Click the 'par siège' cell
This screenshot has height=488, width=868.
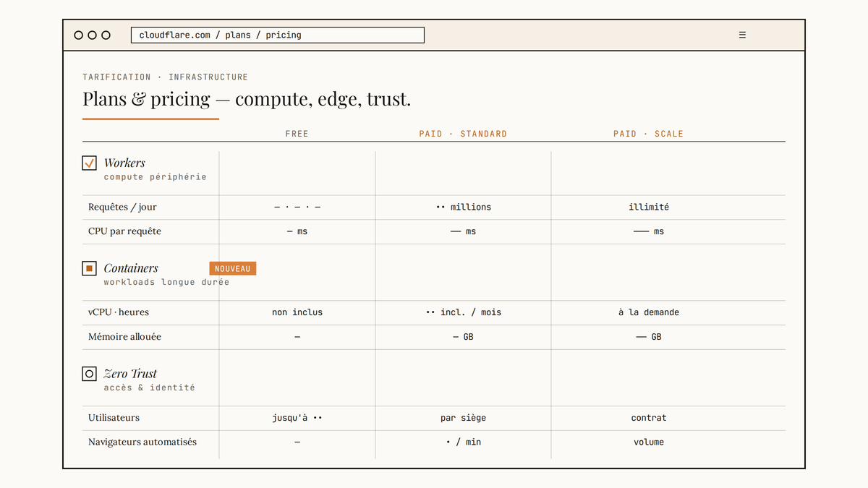463,418
